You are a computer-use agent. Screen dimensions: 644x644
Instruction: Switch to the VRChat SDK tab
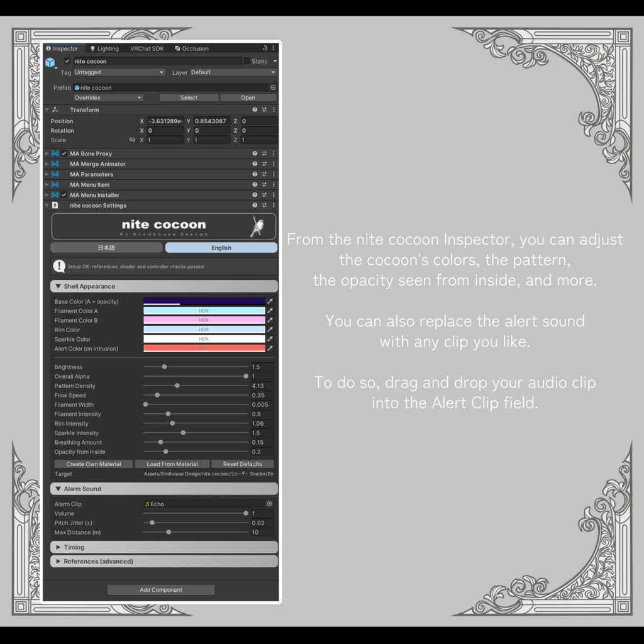coord(147,48)
